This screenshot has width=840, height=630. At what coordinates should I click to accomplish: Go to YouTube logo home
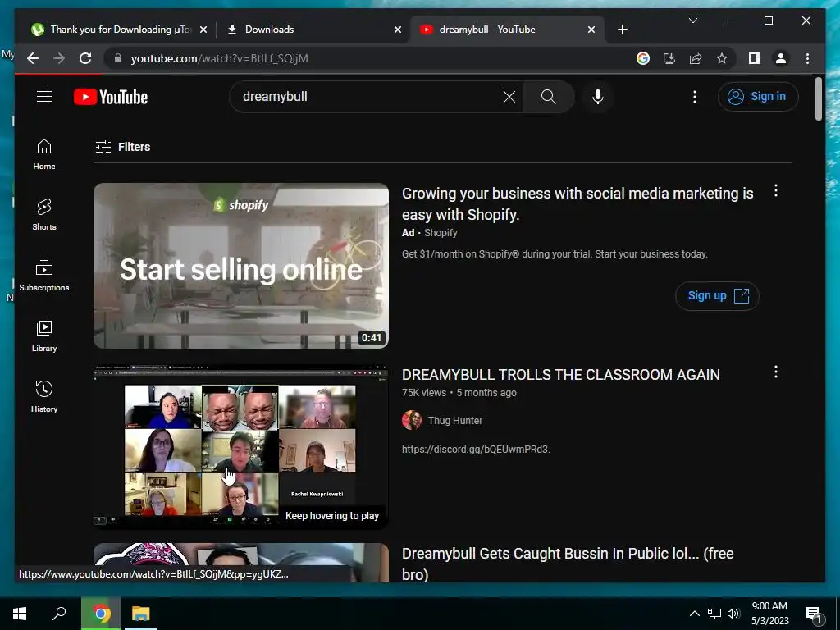(111, 97)
